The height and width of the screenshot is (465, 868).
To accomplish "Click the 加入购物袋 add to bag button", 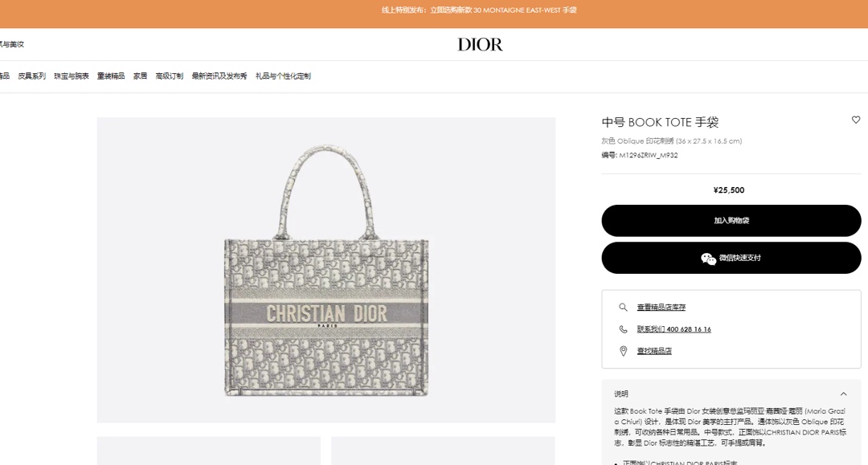I will 731,221.
